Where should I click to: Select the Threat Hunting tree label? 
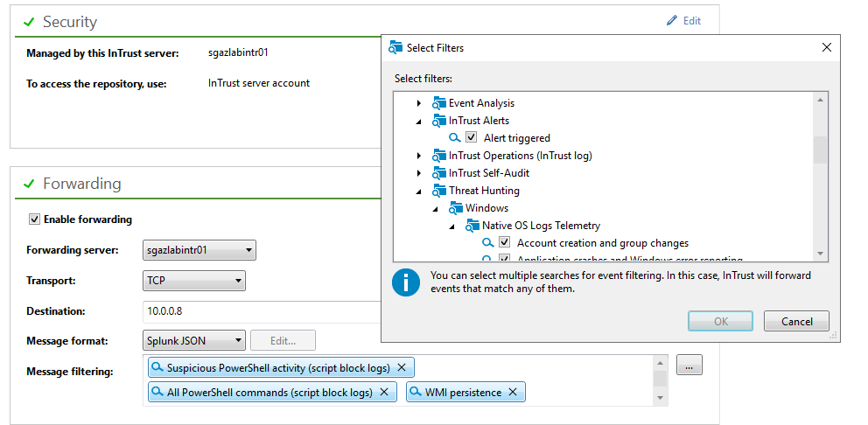[x=485, y=191]
